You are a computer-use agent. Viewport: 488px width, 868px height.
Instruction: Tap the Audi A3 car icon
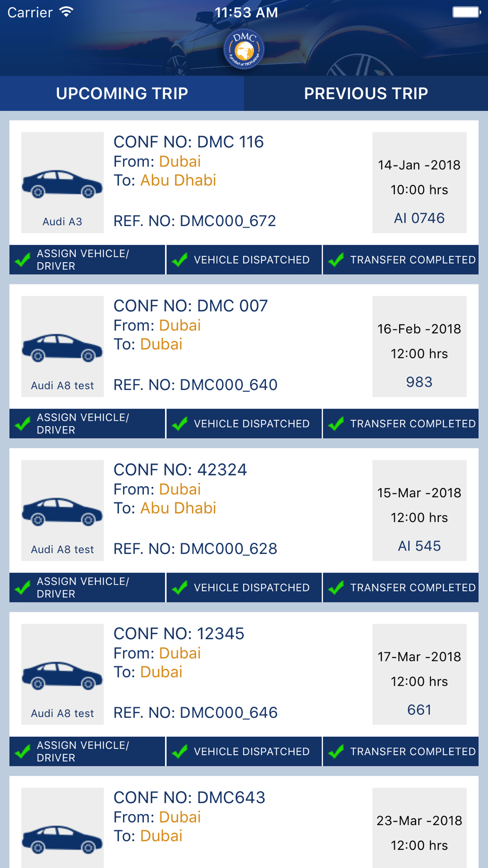[62, 184]
